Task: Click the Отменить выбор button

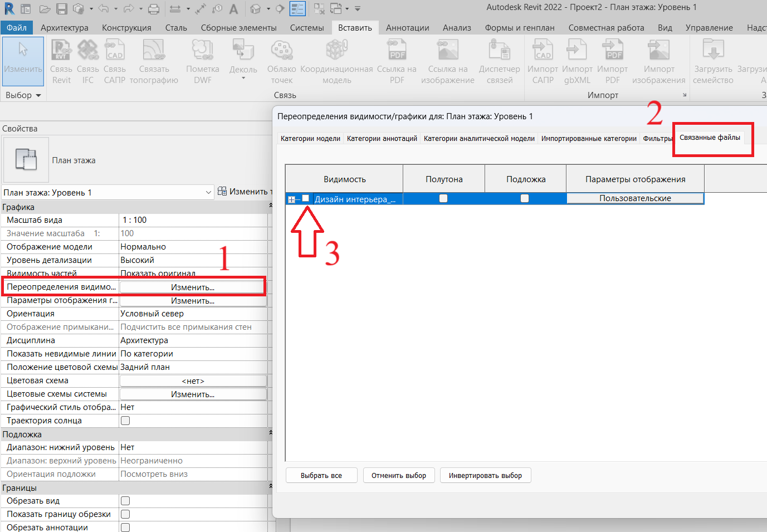Action: (399, 476)
